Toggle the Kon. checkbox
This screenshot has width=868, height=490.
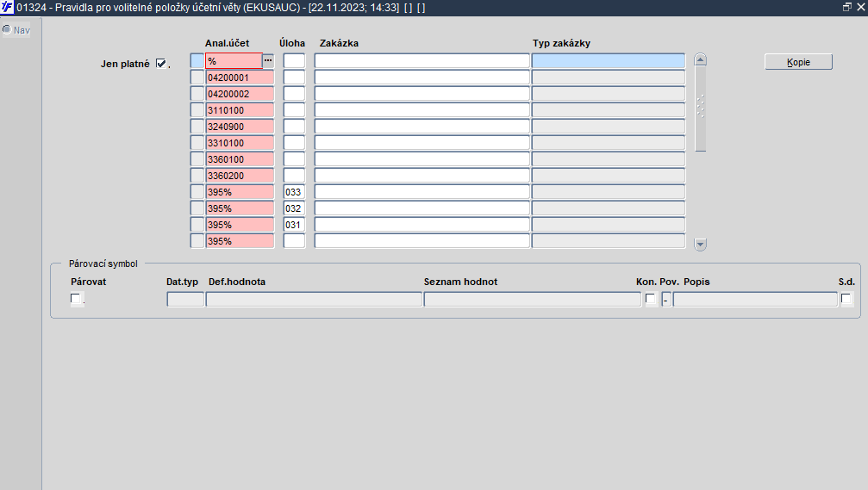click(x=651, y=299)
